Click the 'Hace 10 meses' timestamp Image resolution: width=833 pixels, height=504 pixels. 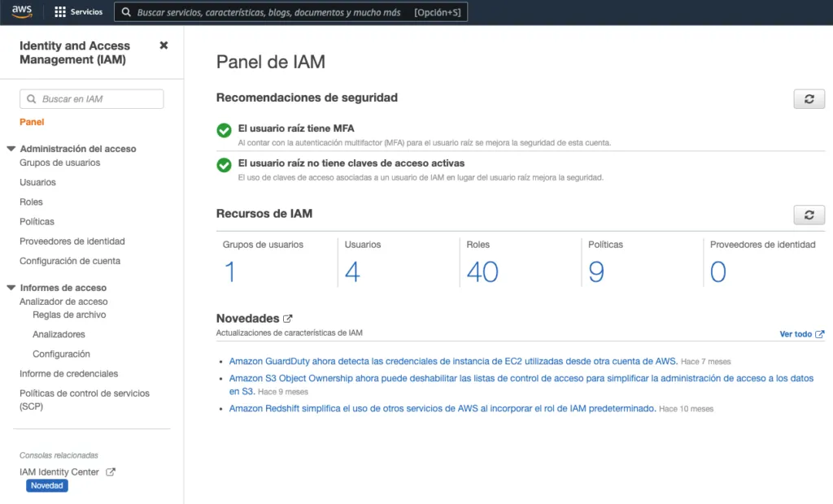pyautogui.click(x=687, y=409)
